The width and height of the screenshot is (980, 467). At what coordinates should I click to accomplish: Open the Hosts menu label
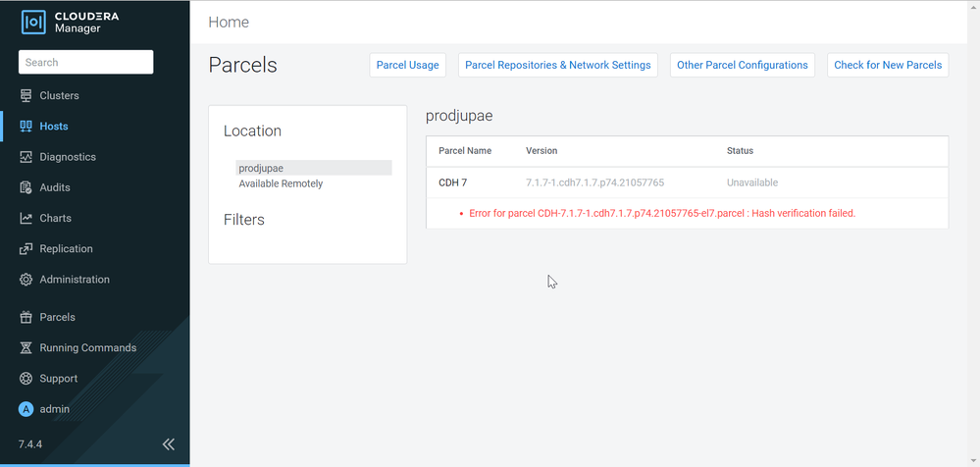coord(54,127)
